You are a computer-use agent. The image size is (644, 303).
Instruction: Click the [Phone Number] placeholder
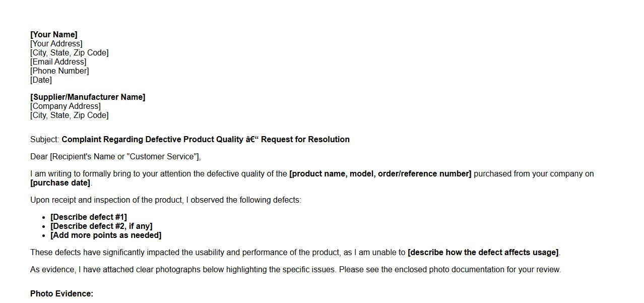59,71
